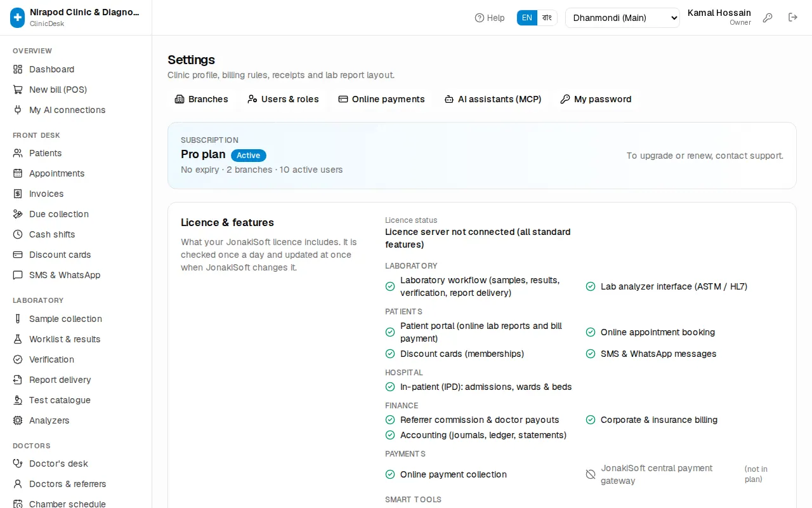This screenshot has width=812, height=508.
Task: Click 'To upgrade or renew, contact support.' text
Action: click(x=705, y=156)
